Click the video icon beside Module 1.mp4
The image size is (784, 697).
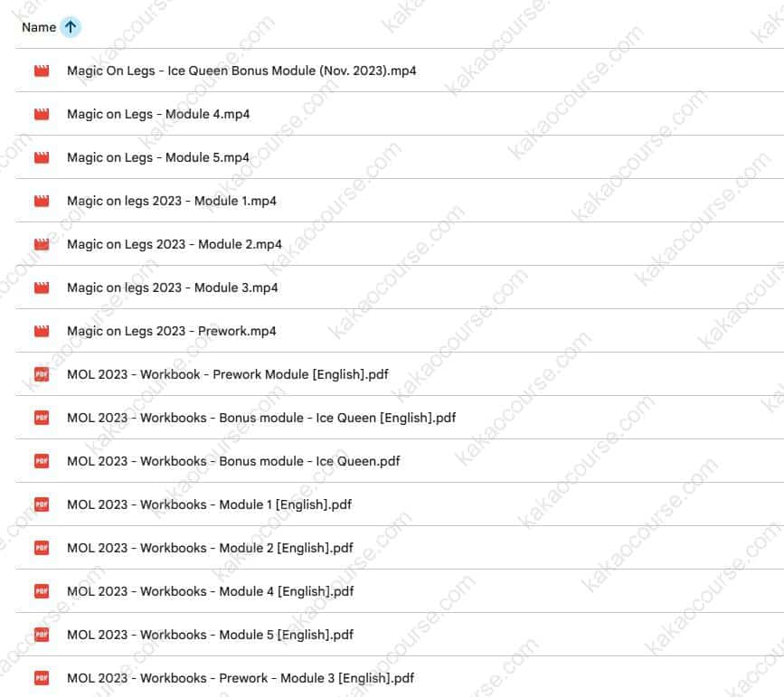41,201
